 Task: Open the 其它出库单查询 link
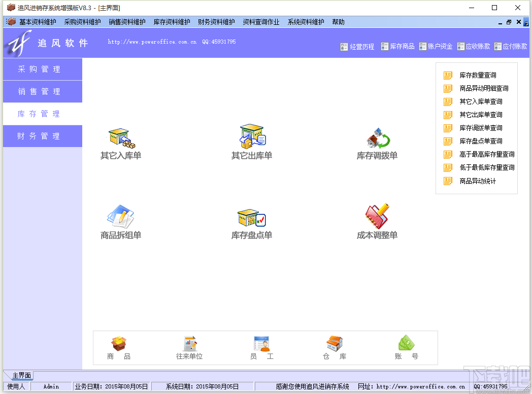481,115
